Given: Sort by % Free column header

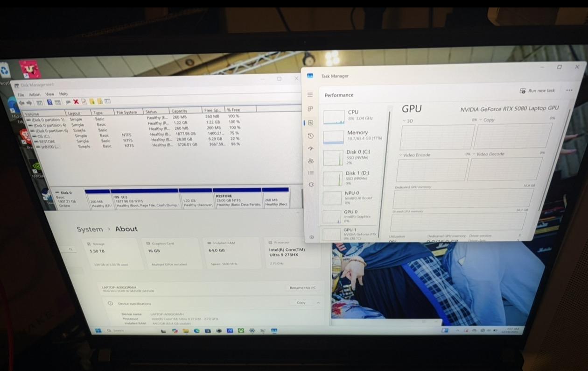Looking at the screenshot, I should (x=240, y=110).
